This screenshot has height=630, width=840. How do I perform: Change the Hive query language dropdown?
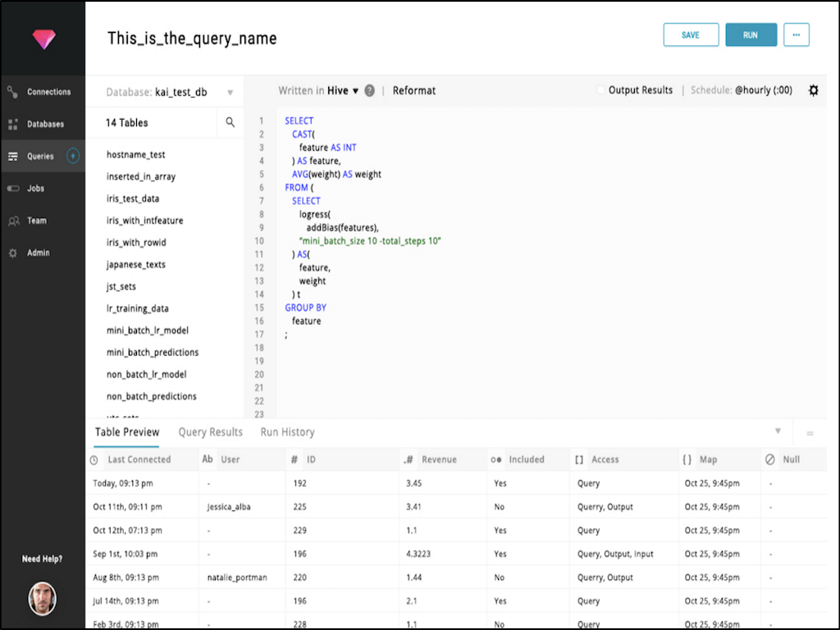[343, 91]
